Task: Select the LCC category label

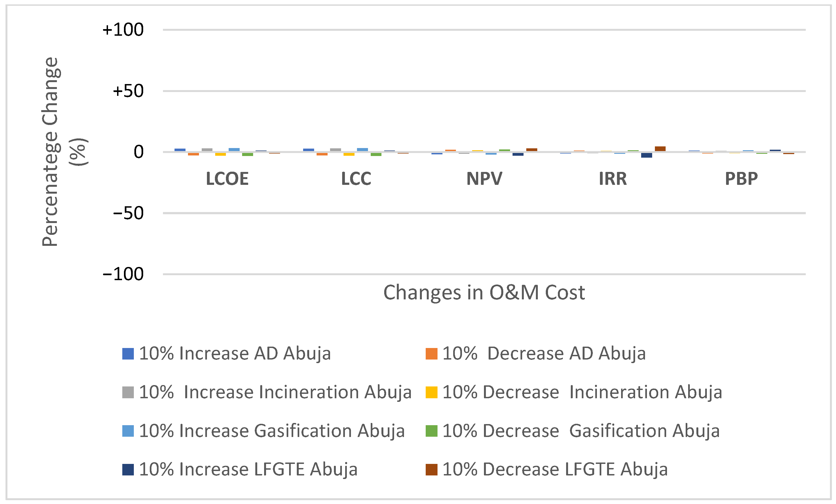Action: tap(356, 179)
